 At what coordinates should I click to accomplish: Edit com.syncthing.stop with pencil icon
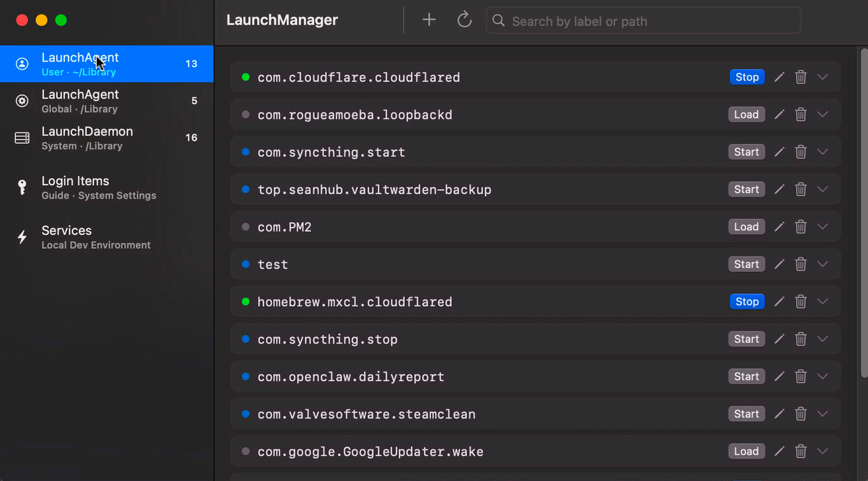(x=779, y=339)
